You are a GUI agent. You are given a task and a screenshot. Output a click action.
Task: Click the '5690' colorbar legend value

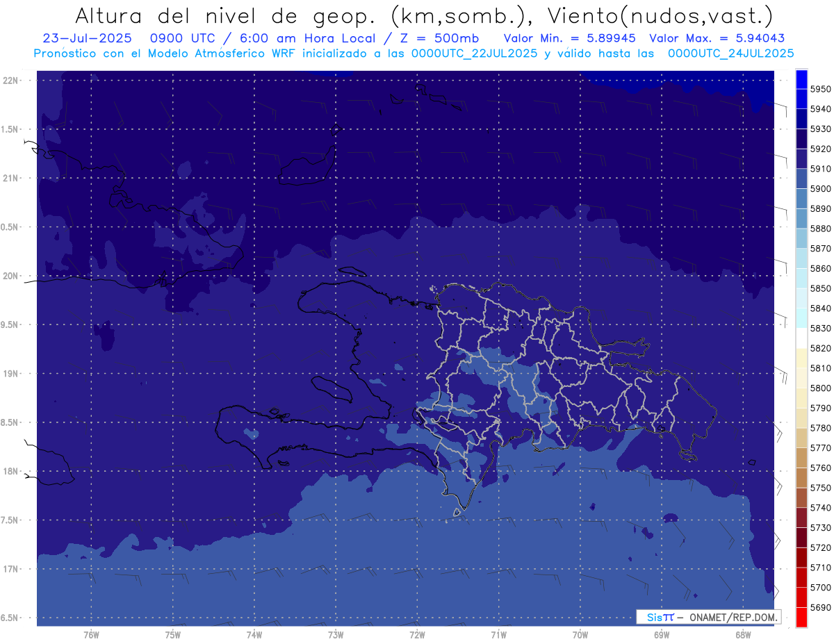pyautogui.click(x=820, y=607)
